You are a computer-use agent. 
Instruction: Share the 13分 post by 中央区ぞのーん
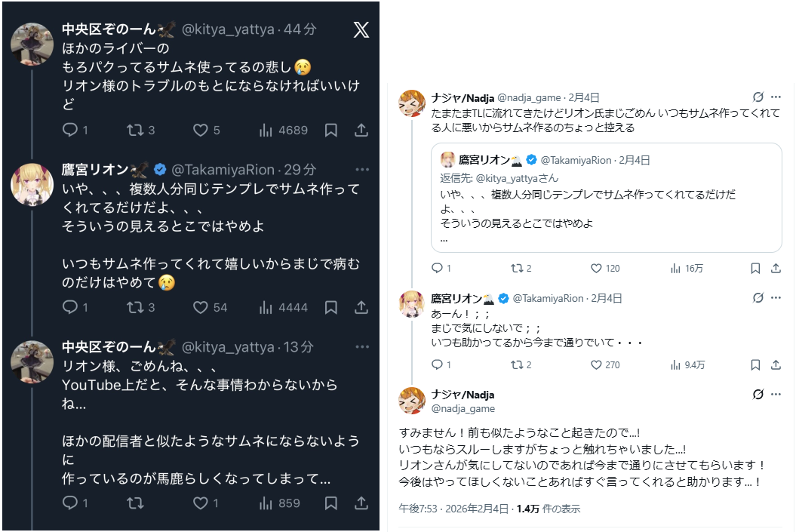pyautogui.click(x=361, y=503)
